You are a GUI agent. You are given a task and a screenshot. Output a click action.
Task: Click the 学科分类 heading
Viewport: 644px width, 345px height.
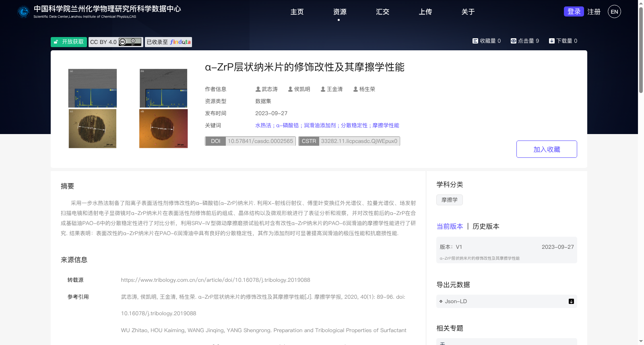tap(450, 185)
